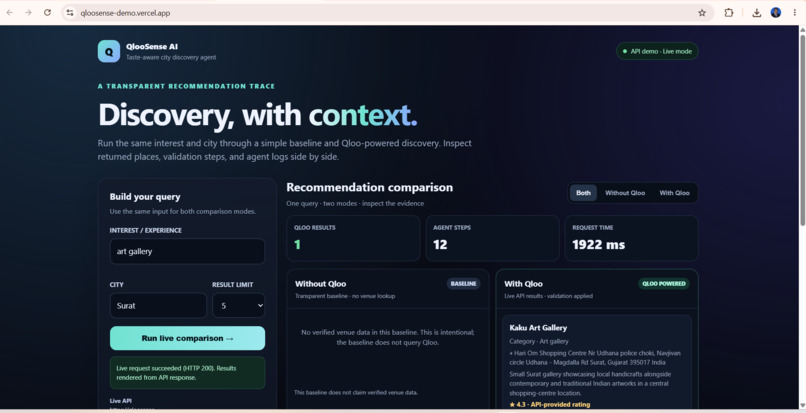Focus the Interest / Experience field 'art gallery'
The width and height of the screenshot is (806, 413).
pyautogui.click(x=187, y=252)
